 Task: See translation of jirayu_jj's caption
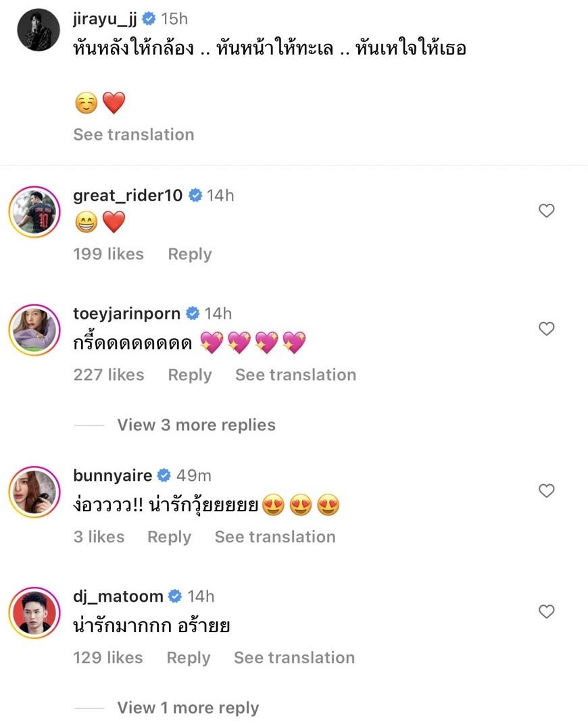133,134
